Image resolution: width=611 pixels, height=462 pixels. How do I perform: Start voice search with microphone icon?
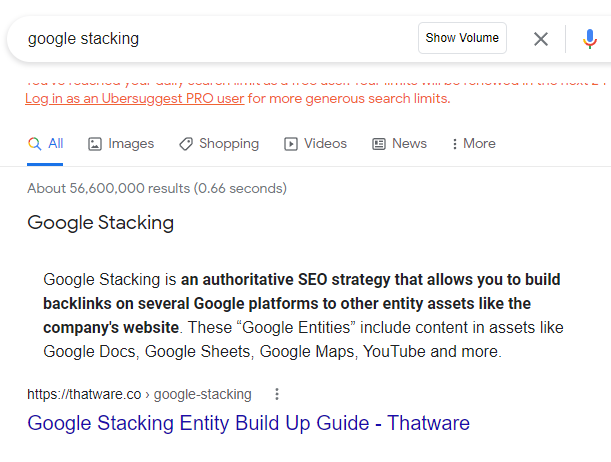[590, 39]
